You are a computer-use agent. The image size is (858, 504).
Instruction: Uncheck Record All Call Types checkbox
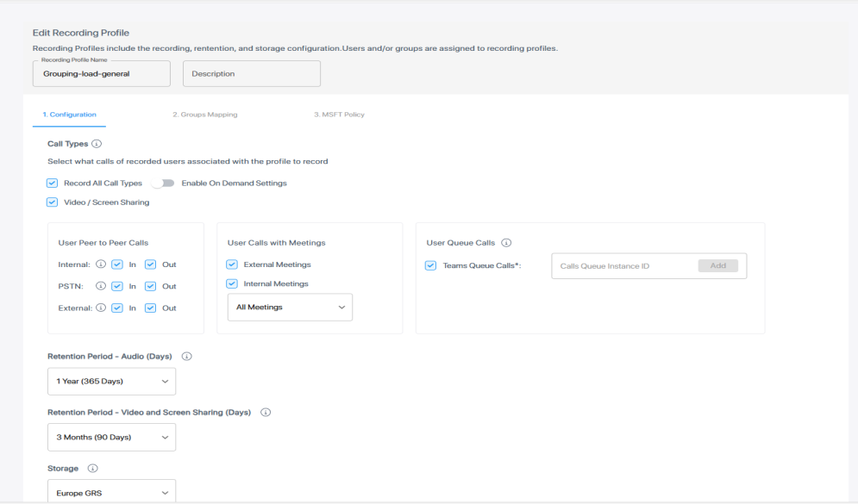53,184
